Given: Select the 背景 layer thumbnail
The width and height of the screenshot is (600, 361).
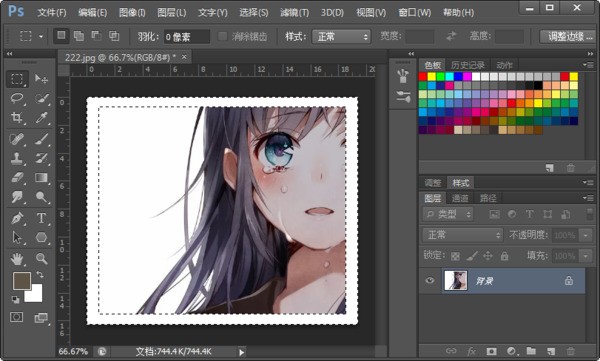Looking at the screenshot, I should pos(456,281).
